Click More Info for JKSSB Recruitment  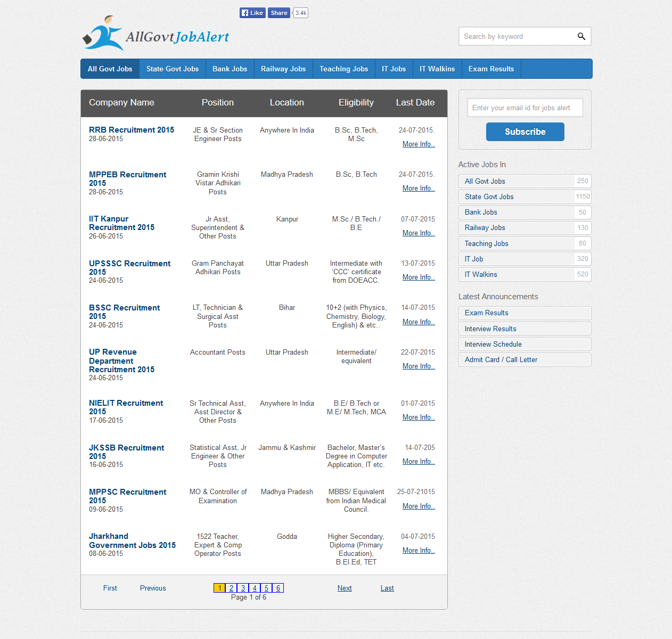pyautogui.click(x=419, y=462)
